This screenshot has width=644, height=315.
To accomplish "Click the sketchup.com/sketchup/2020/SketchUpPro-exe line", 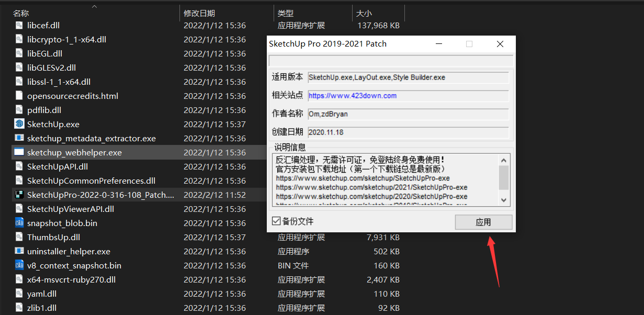I will (x=371, y=196).
